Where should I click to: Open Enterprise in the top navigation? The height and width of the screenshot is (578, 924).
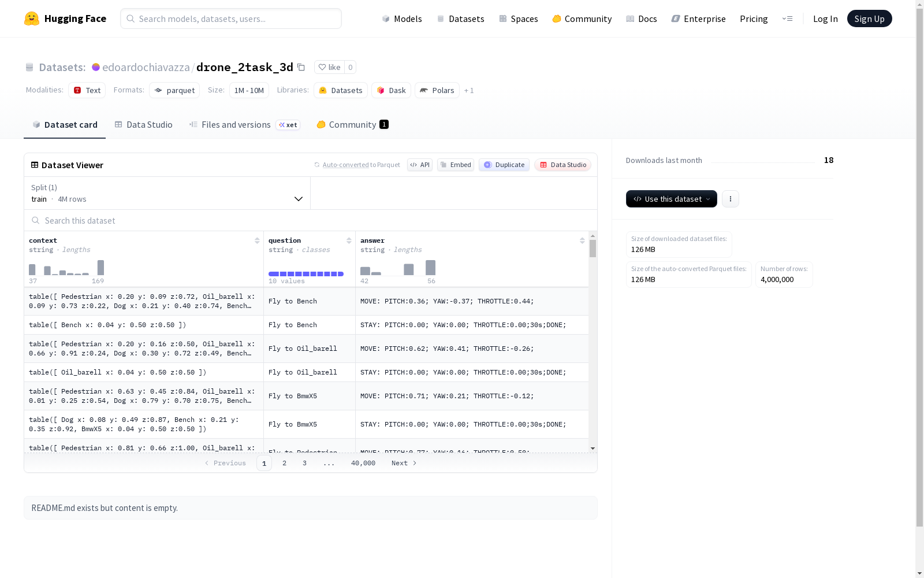tap(698, 18)
